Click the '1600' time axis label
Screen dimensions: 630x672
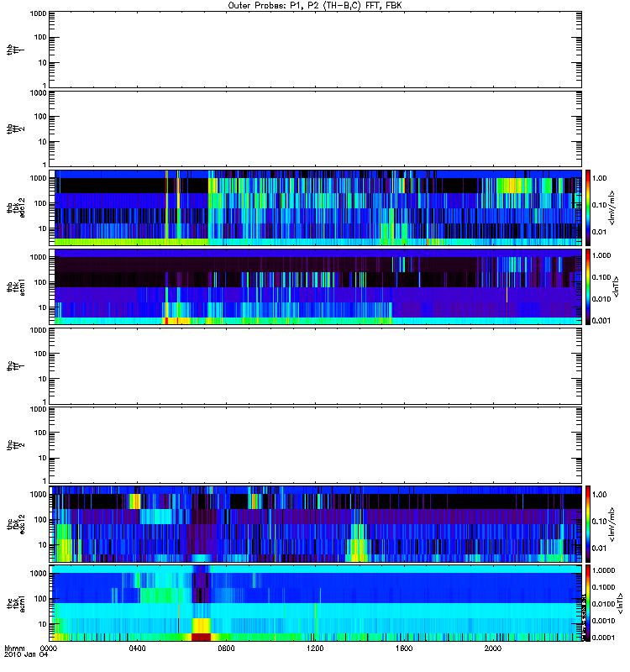pyautogui.click(x=404, y=648)
